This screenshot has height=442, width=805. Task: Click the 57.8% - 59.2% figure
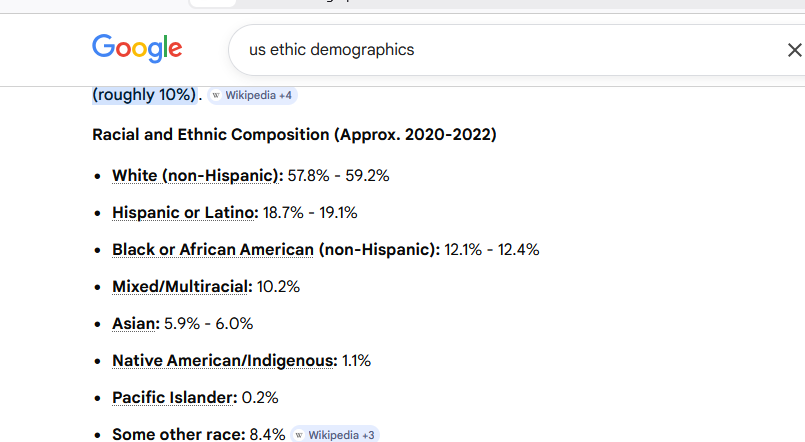click(x=338, y=175)
